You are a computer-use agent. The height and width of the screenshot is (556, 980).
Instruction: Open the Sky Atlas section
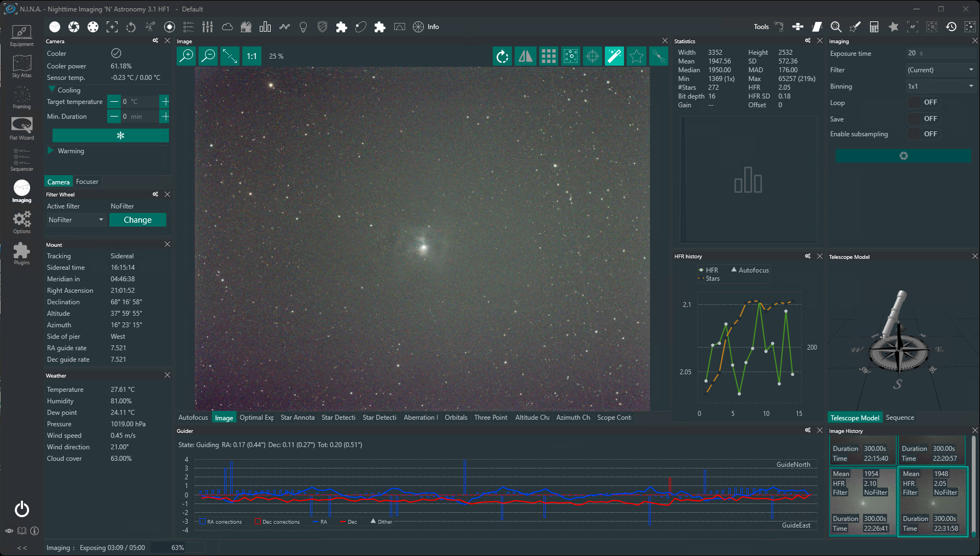[x=22, y=66]
